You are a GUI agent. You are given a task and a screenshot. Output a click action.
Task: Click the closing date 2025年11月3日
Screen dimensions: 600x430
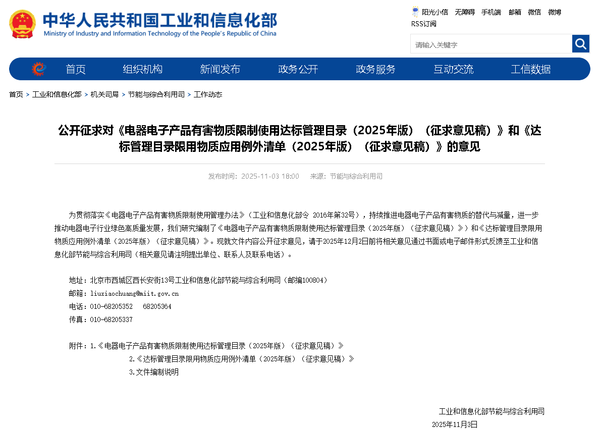(455, 425)
